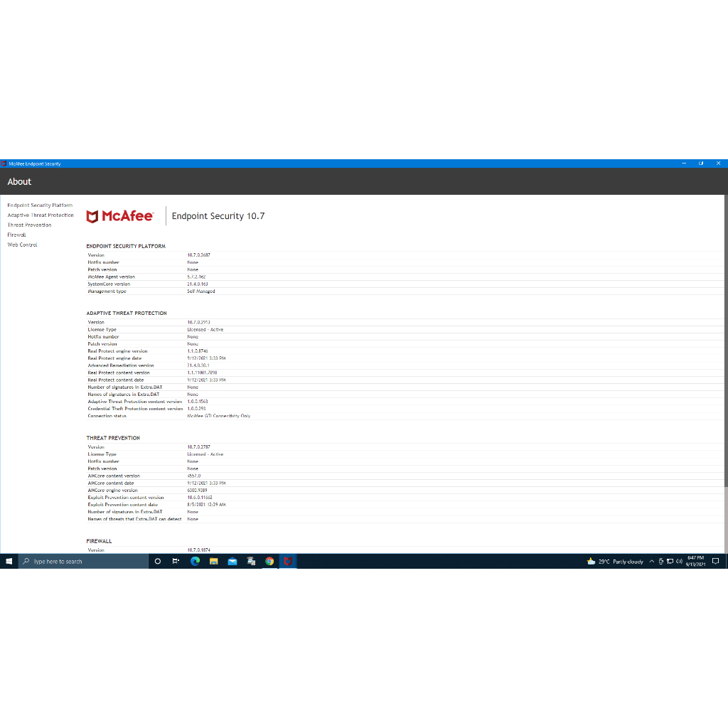This screenshot has height=728, width=728.
Task: Click the Cortana circle icon
Action: (157, 561)
